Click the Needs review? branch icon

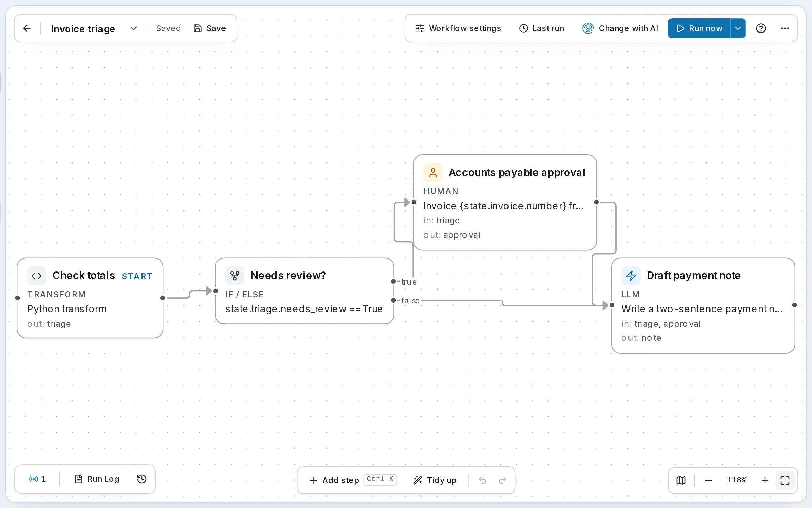tap(235, 276)
